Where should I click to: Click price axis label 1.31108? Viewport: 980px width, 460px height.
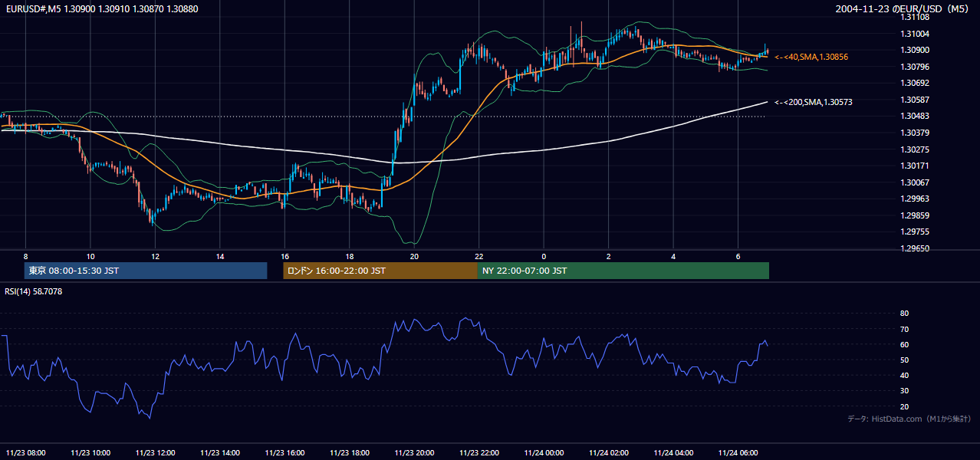[916, 17]
